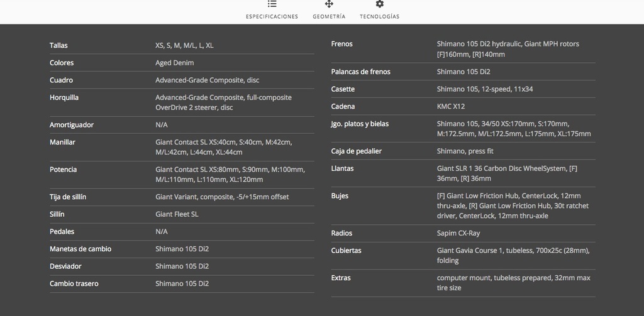Screen dimensions: 644x316
Task: Click the 'OverDrive 2 steerer, disc' text
Action: [x=194, y=107]
